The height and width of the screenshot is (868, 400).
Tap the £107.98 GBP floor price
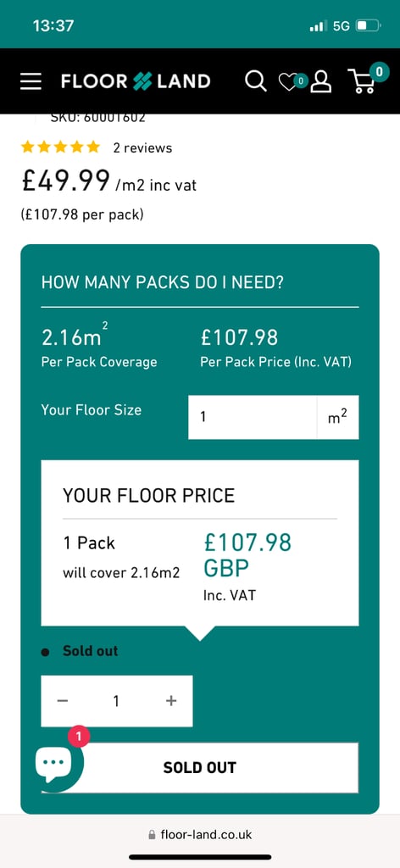247,555
